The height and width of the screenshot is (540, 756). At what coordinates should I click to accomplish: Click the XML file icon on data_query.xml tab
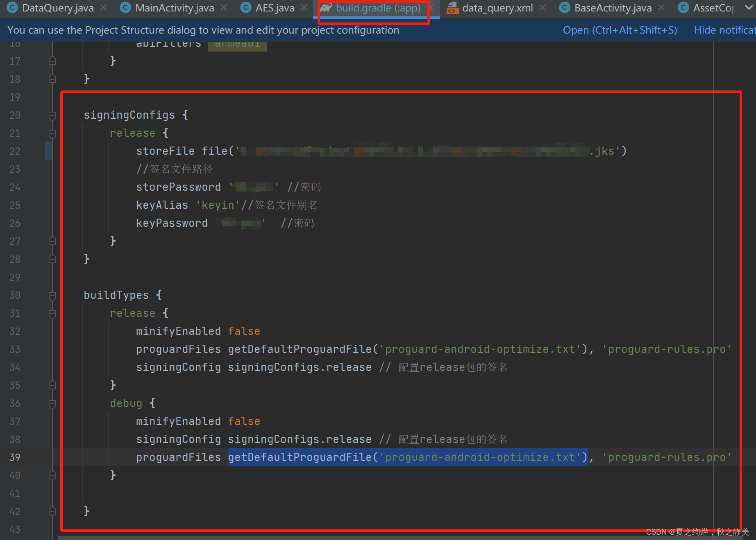tap(452, 8)
